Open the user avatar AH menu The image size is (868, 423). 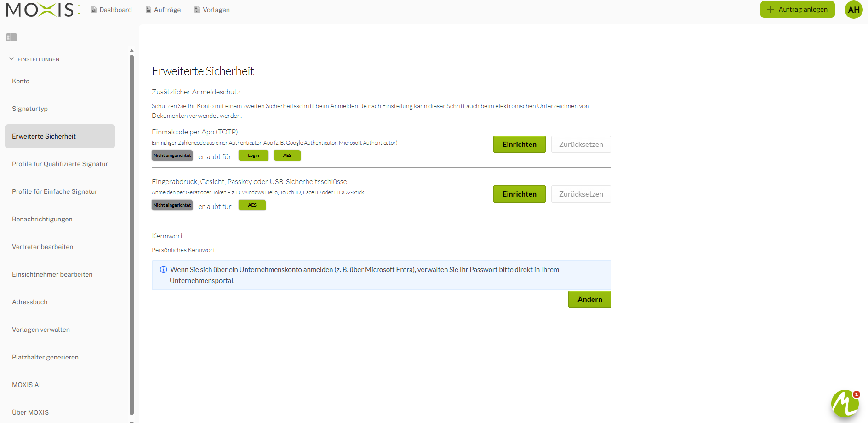(x=854, y=10)
